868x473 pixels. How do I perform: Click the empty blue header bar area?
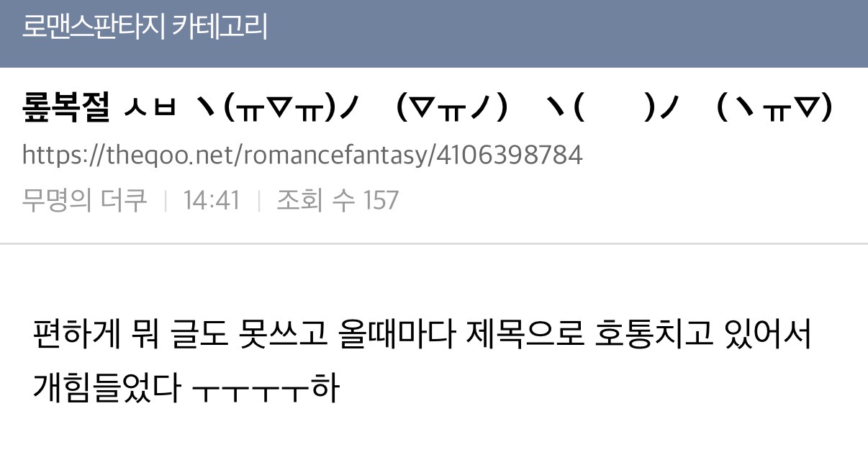569,33
